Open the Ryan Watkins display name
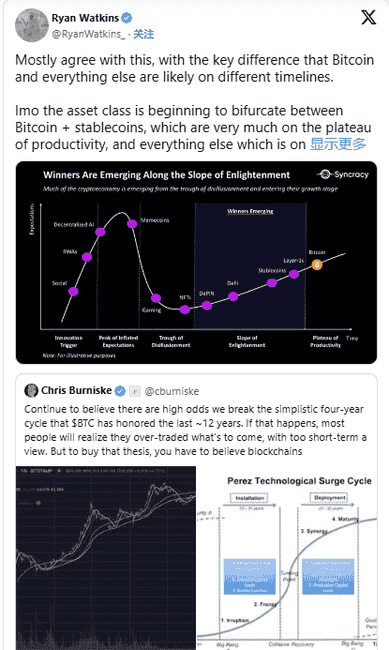This screenshot has height=650, width=389. (x=85, y=18)
